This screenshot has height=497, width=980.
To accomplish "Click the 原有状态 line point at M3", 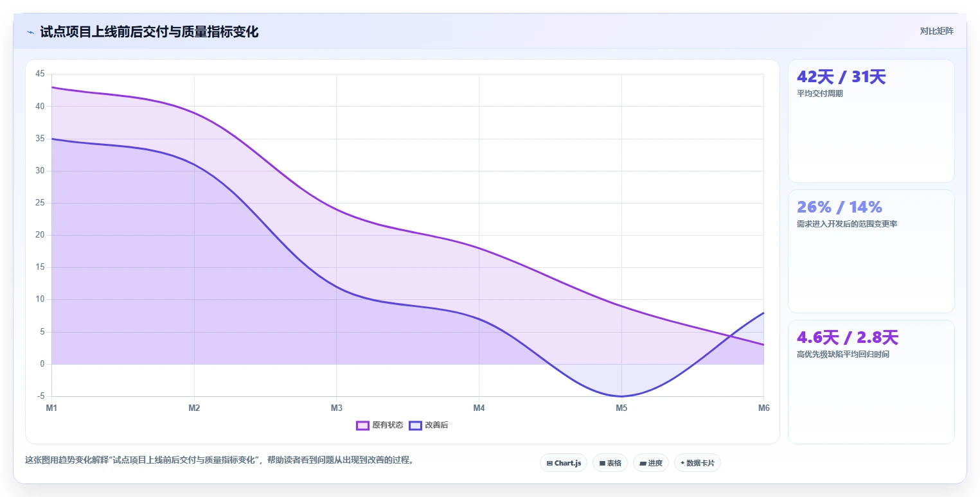I will pyautogui.click(x=336, y=209).
